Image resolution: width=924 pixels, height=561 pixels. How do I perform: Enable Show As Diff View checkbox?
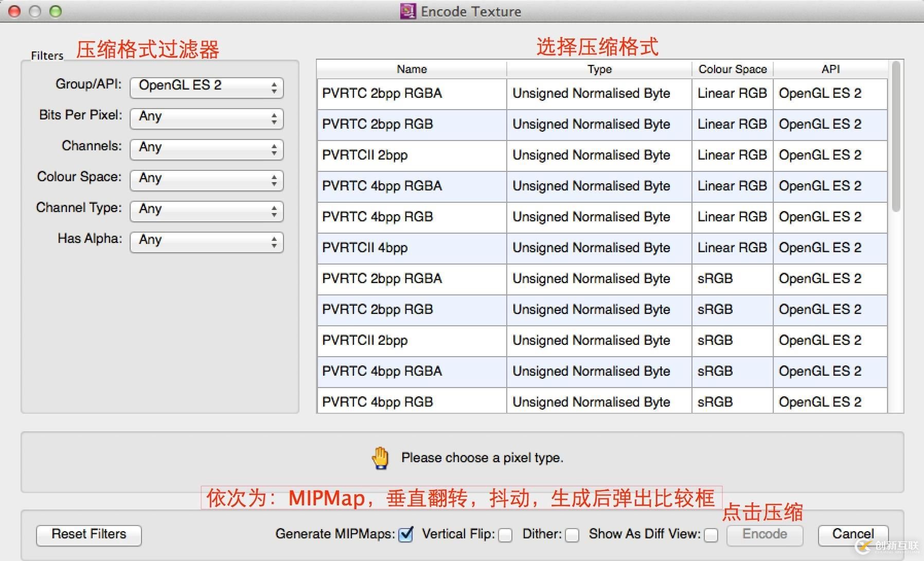coord(711,535)
